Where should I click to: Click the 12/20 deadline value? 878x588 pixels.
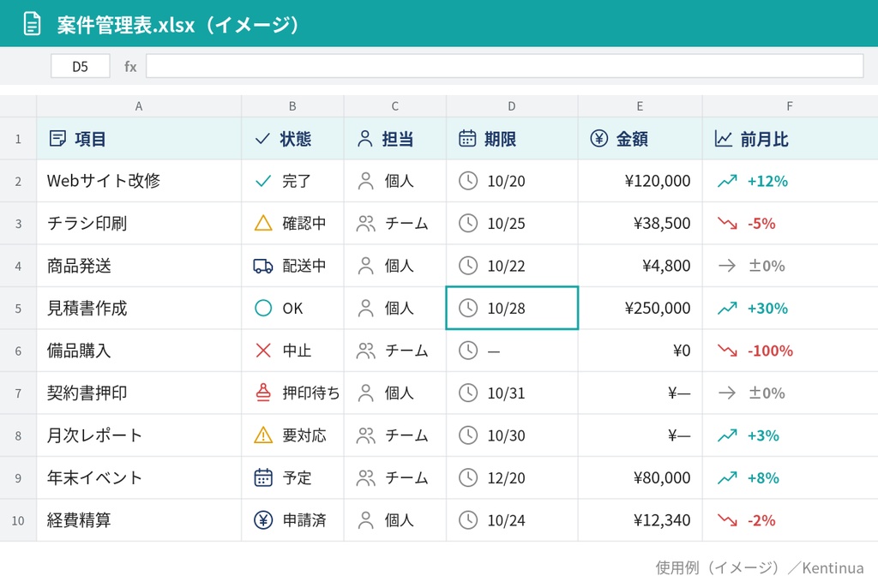tap(506, 477)
